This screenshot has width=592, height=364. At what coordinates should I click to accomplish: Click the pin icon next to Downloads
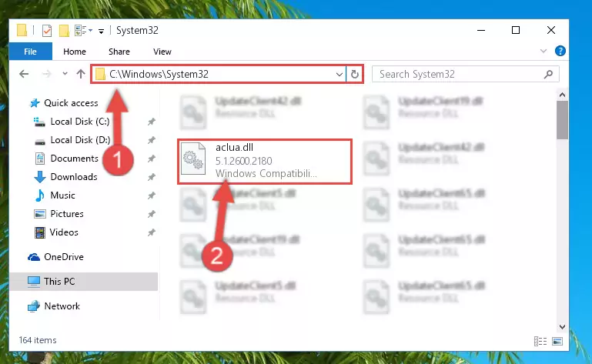click(152, 177)
